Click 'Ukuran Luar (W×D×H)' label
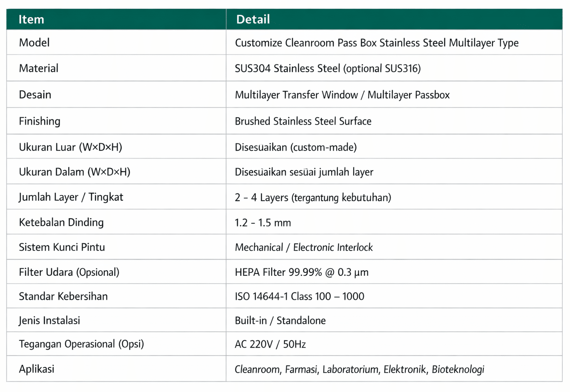 click(x=71, y=147)
